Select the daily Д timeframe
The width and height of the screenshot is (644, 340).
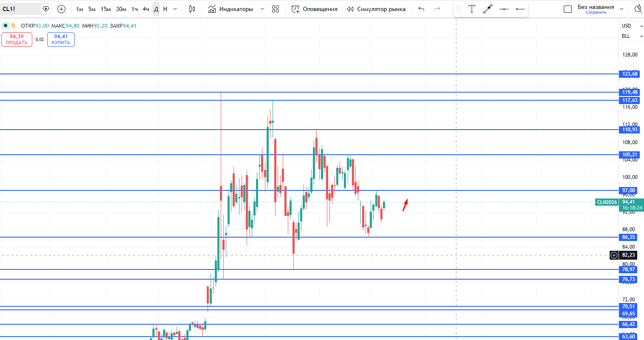(x=156, y=9)
